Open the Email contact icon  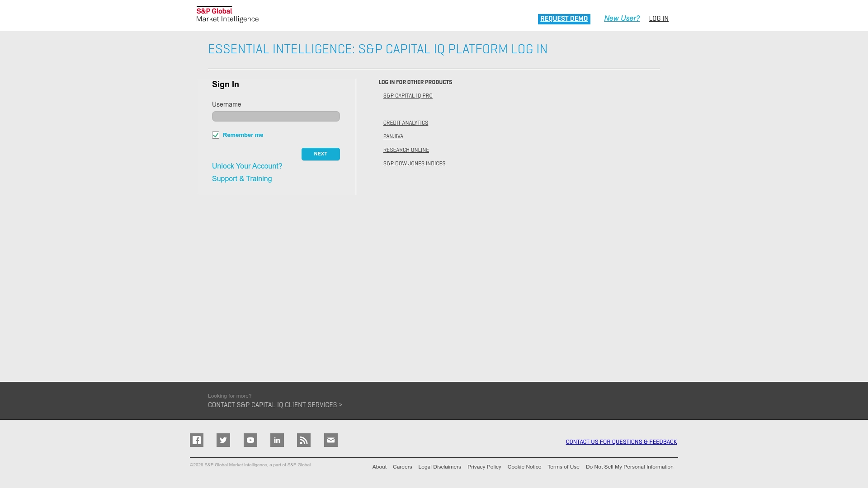[x=331, y=440]
